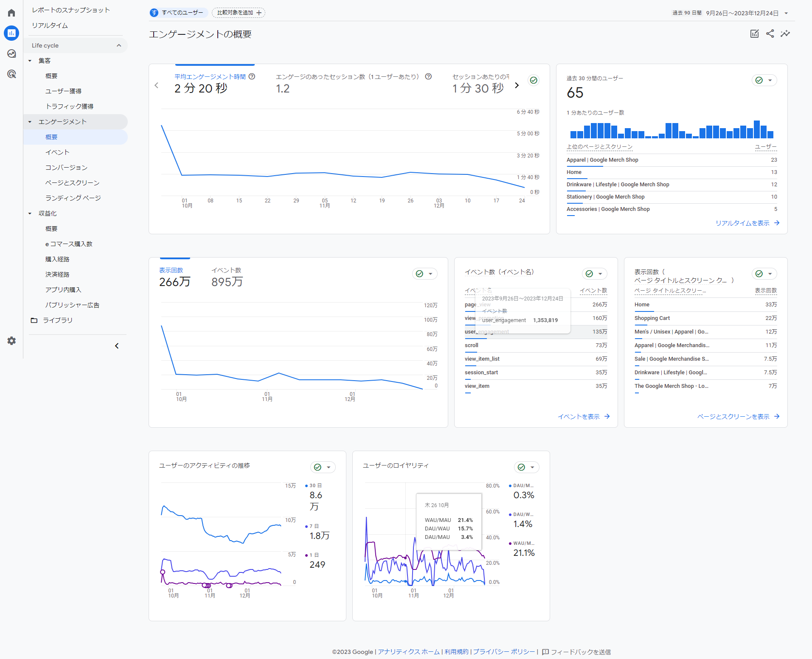The width and height of the screenshot is (812, 659).
Task: Share this report via share icon
Action: (x=770, y=34)
